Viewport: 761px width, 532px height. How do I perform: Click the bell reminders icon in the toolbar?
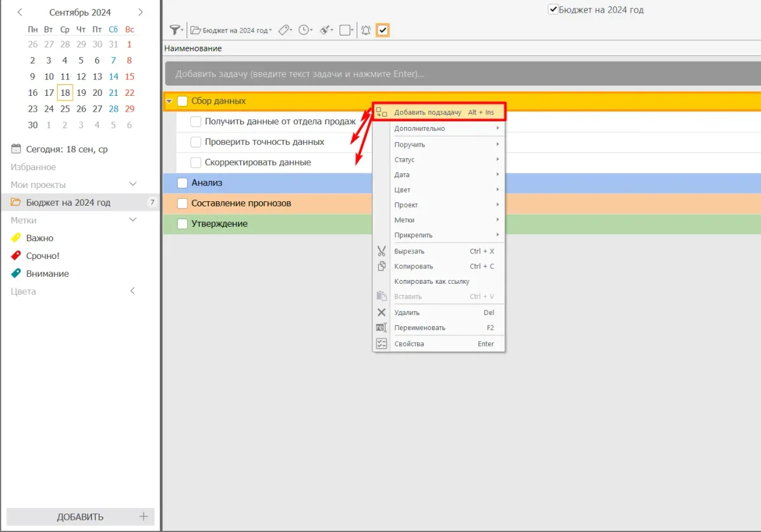[x=366, y=30]
